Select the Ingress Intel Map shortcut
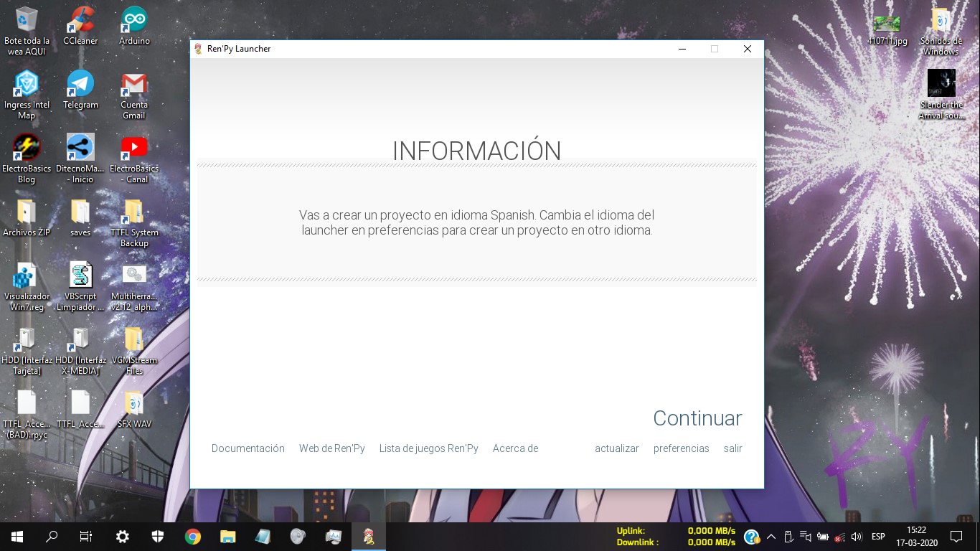 (x=27, y=85)
